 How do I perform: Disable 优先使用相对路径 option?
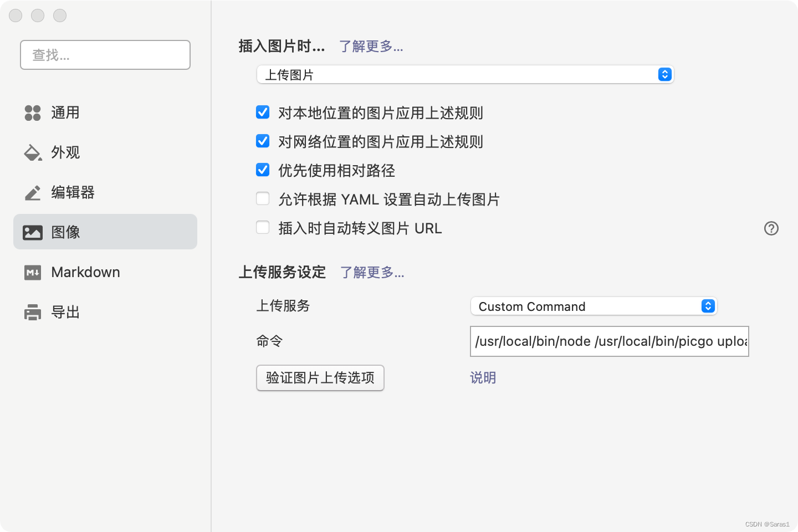262,170
